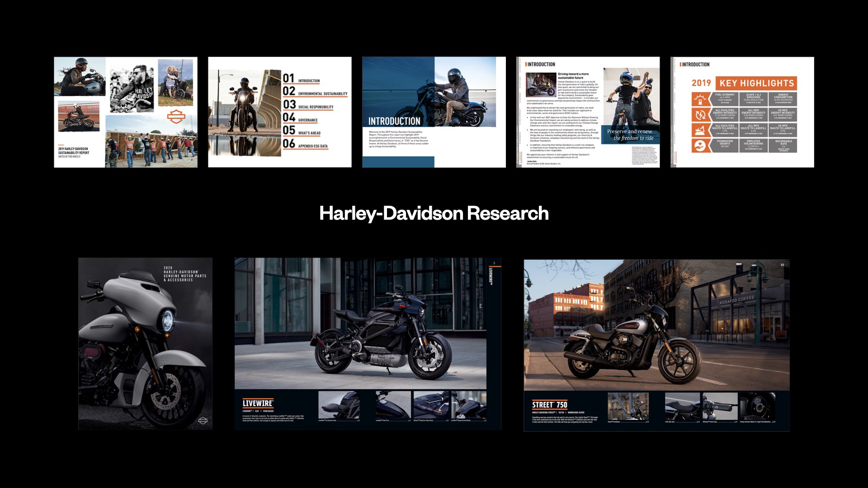
Task: Open the 'Preserve and renew' introduction page
Action: [x=588, y=112]
